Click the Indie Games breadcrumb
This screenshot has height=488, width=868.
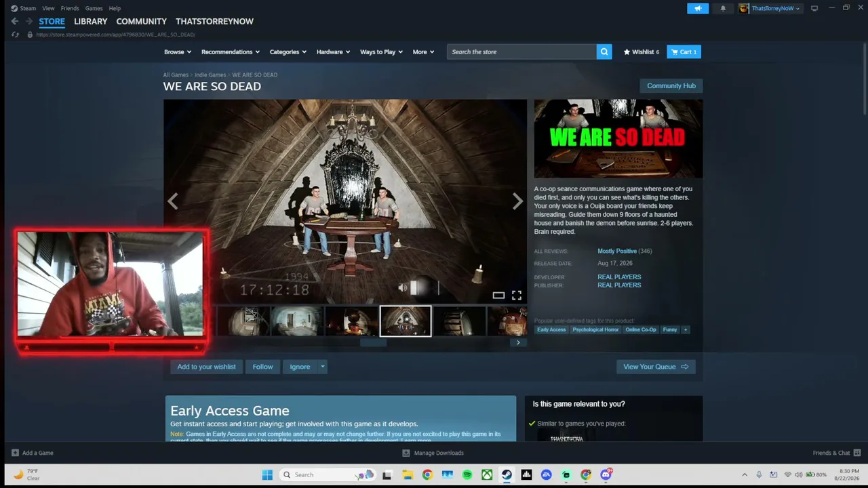tap(210, 75)
